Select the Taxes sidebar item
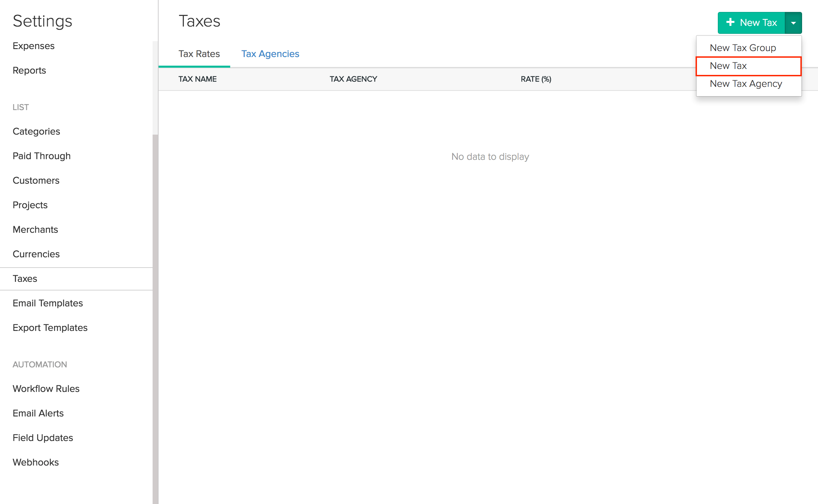This screenshot has width=818, height=504. [x=25, y=279]
